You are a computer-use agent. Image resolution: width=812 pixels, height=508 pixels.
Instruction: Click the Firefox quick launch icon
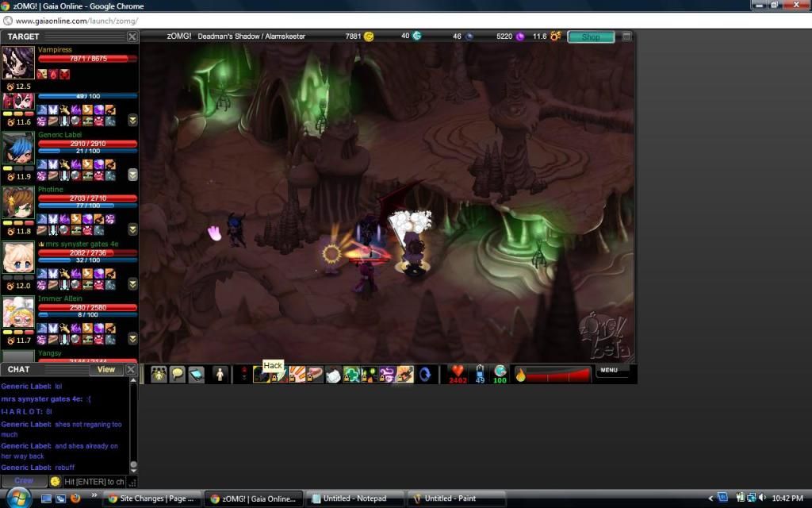tap(75, 498)
